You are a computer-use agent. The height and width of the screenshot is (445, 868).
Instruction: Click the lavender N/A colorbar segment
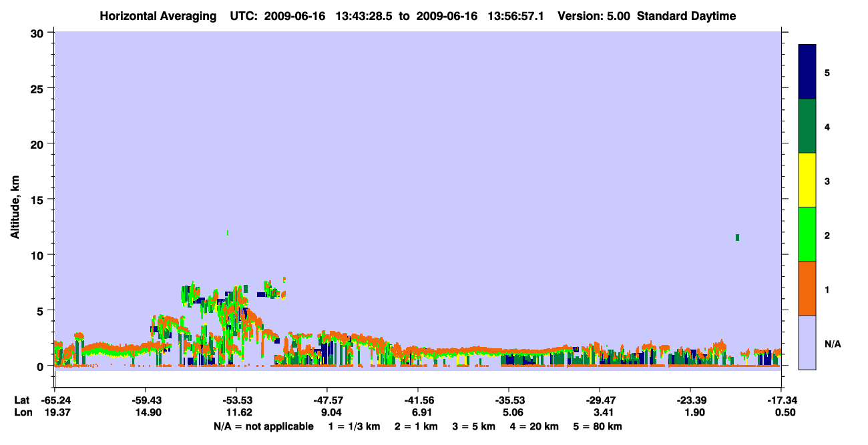807,342
